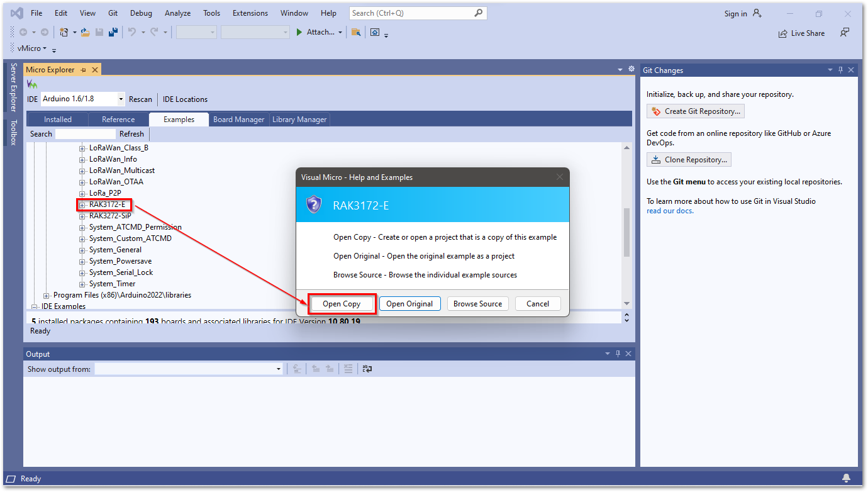This screenshot has width=868, height=492.
Task: Open the Server Explorer side tab
Action: click(x=13, y=87)
